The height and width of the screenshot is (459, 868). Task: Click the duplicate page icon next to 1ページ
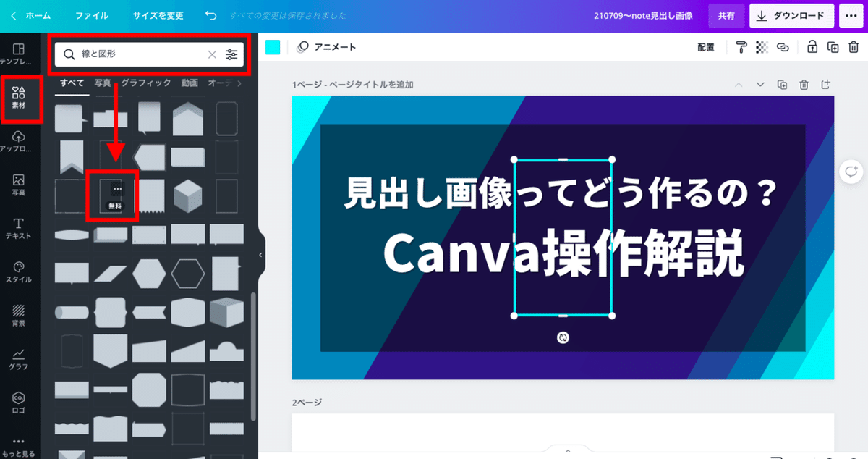782,84
